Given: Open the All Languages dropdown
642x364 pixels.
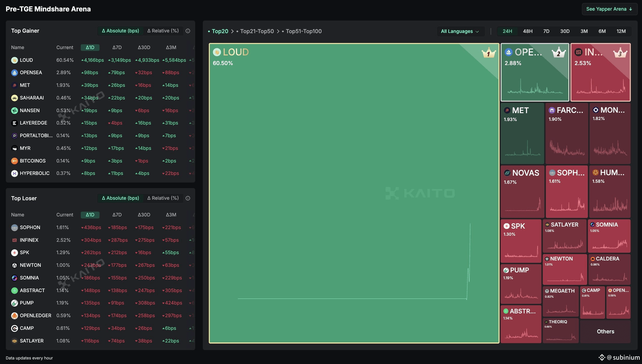Looking at the screenshot, I should tap(460, 31).
